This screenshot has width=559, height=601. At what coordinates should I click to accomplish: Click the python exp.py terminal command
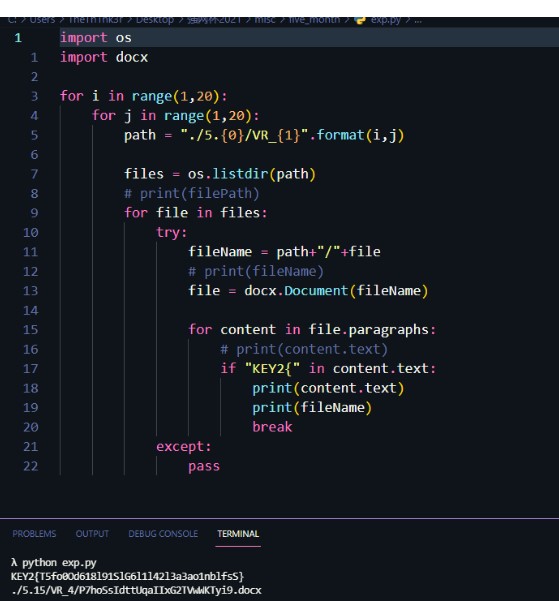59,563
